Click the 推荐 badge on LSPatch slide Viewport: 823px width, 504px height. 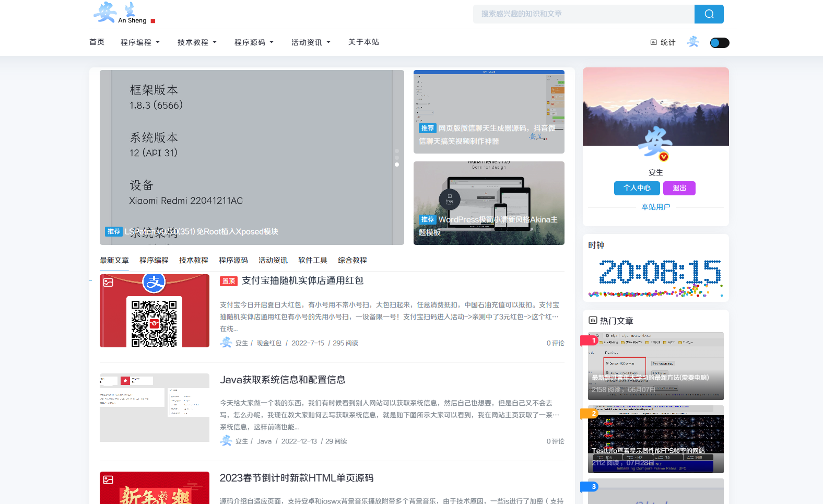click(x=114, y=231)
